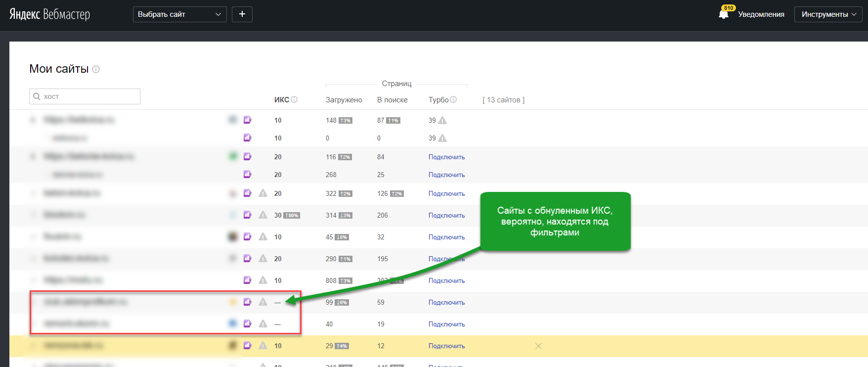Screen dimensions: 868x367
Task: Focus the хост search field
Action: pyautogui.click(x=85, y=96)
